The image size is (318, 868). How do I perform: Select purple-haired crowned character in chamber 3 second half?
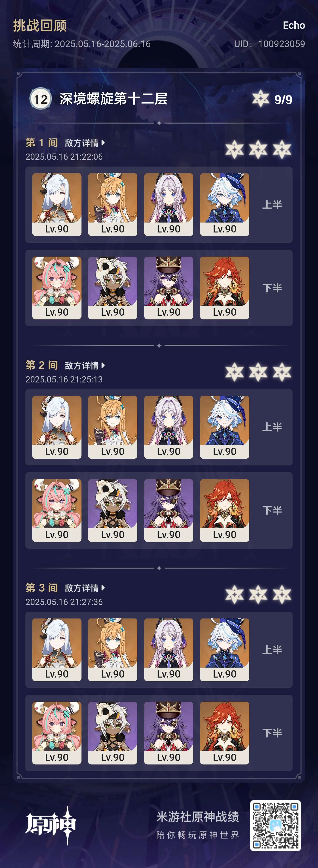(168, 733)
